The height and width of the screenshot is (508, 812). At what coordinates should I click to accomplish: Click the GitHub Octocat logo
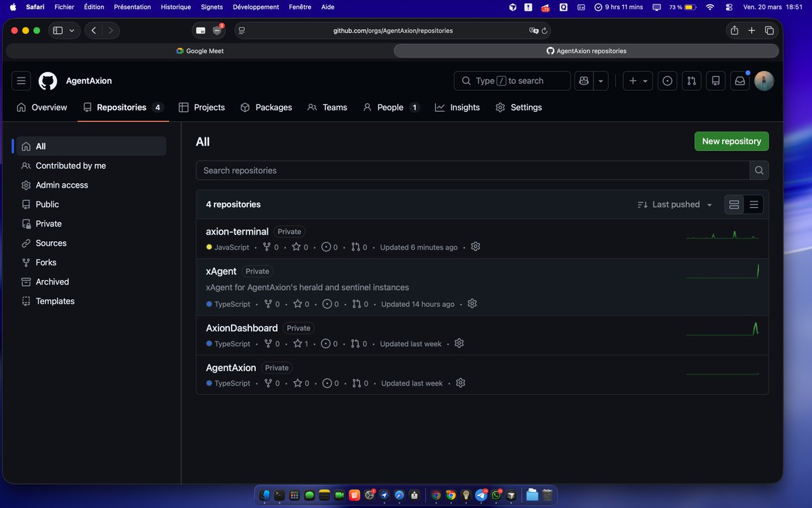click(x=48, y=81)
